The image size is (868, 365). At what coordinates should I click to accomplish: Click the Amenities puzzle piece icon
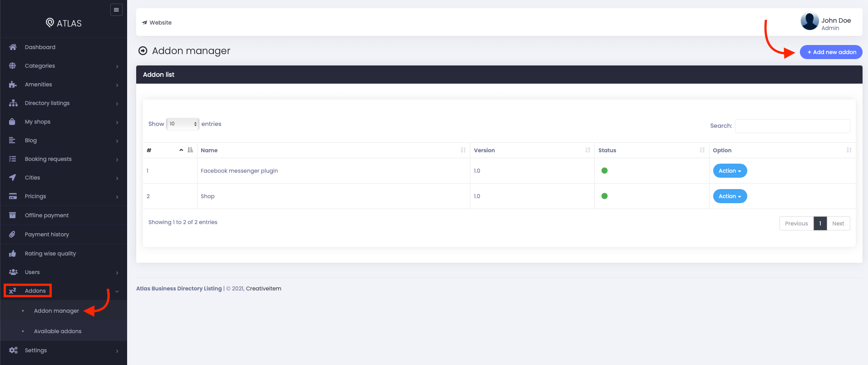click(13, 85)
